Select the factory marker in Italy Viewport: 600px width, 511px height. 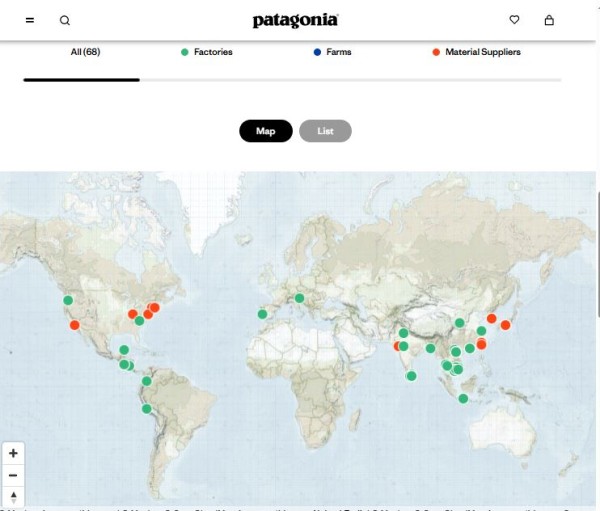[x=300, y=298]
